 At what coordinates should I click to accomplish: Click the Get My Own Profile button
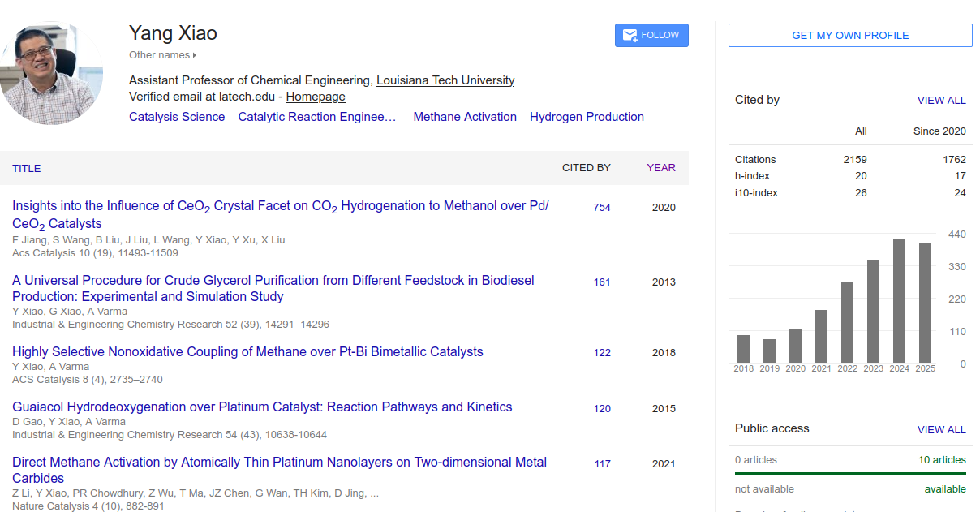point(850,36)
